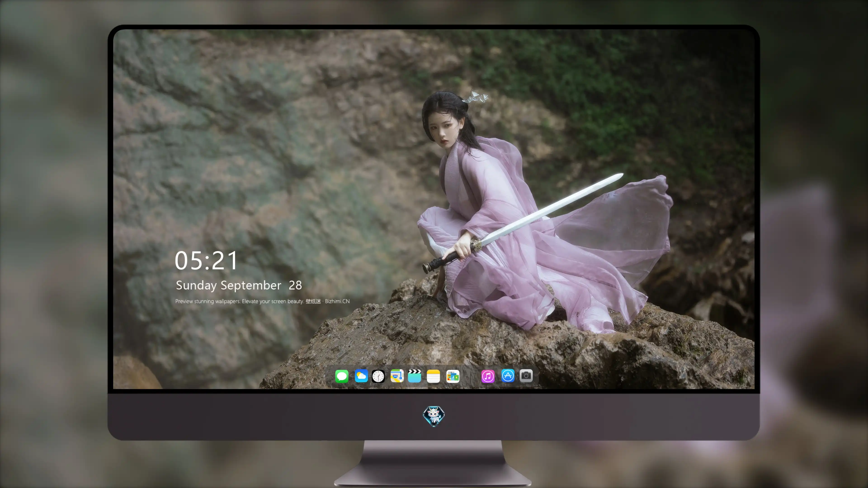Open the green Messages app in the dock
This screenshot has height=488, width=868.
tap(342, 376)
